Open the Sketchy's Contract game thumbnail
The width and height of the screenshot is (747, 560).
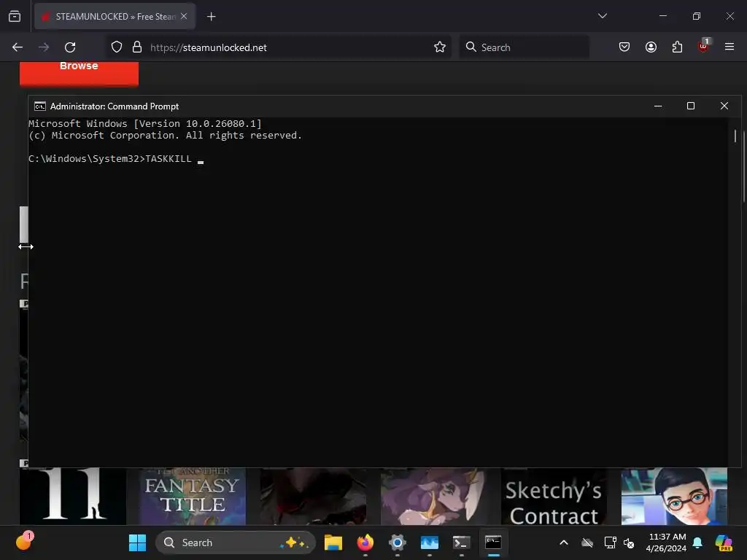(x=554, y=496)
